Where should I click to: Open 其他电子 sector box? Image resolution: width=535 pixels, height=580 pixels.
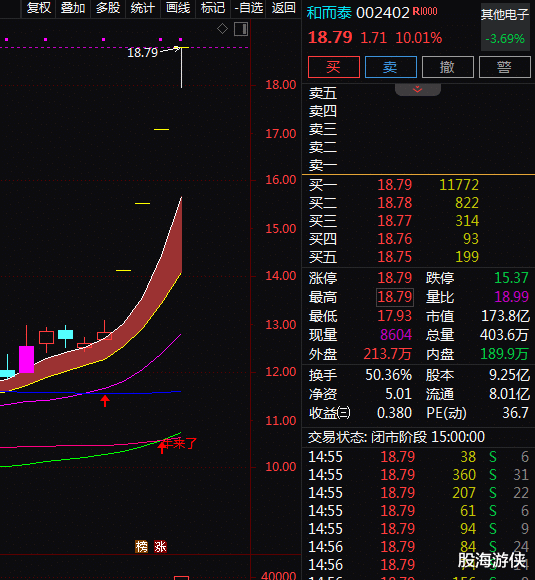[505, 27]
